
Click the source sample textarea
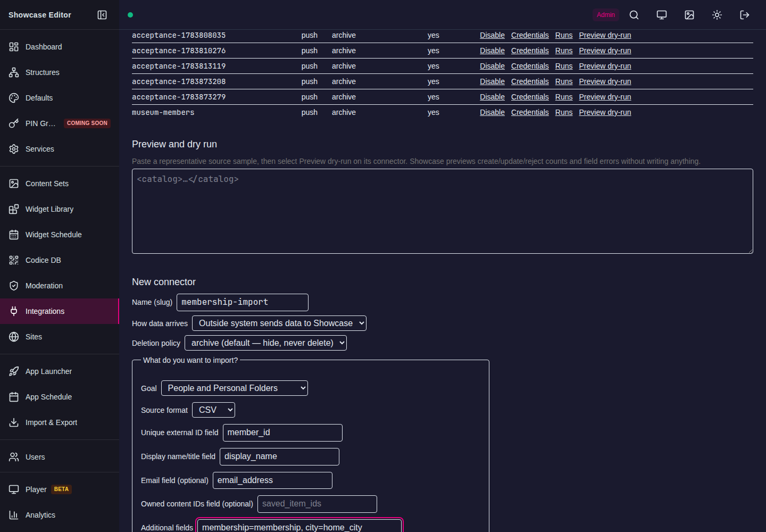(x=443, y=211)
